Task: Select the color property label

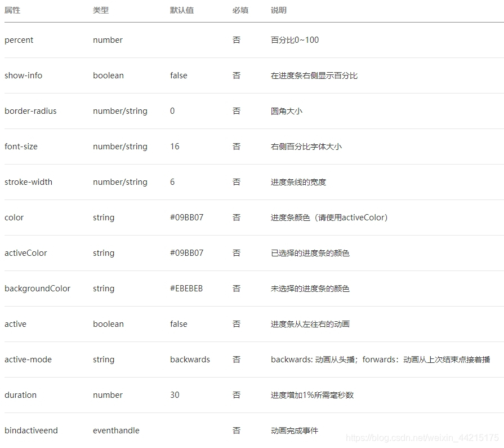Action: coord(14,218)
